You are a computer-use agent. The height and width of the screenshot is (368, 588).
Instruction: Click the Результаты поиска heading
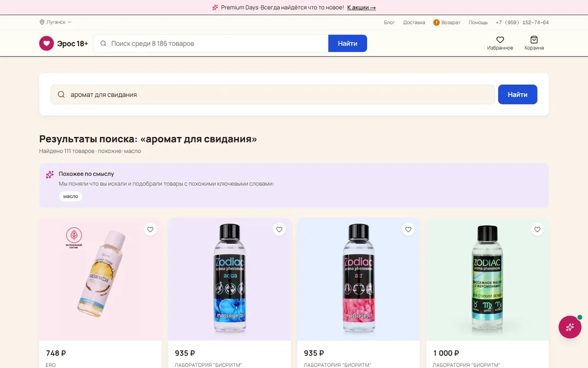[x=148, y=139]
